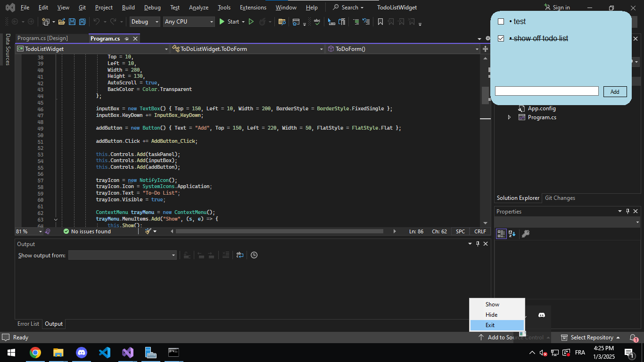
Task: Click the editor horizontal scrollbar
Action: [279, 231]
